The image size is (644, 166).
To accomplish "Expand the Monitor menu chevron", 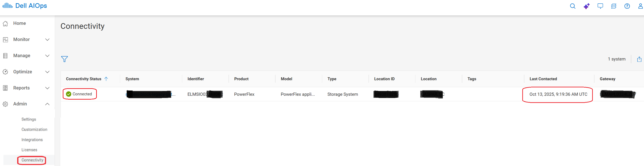I will coord(47,40).
